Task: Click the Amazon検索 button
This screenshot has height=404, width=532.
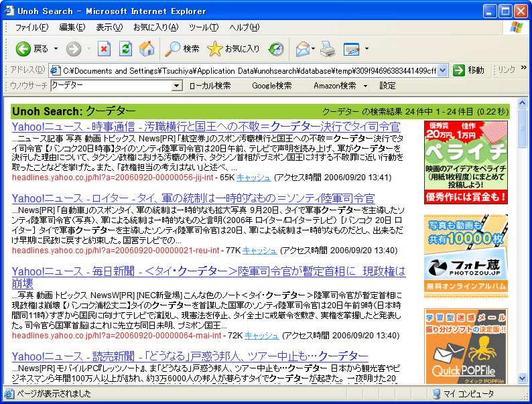Action: [x=335, y=86]
